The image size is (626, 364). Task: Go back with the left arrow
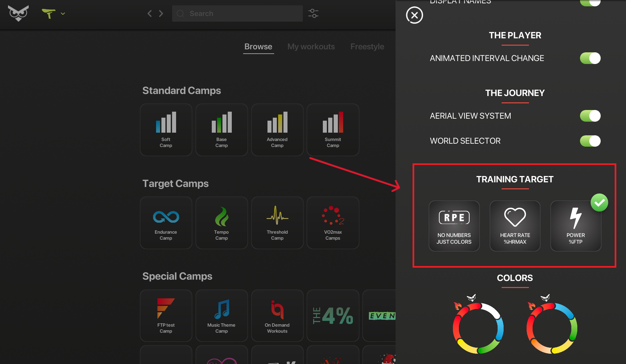coord(150,13)
